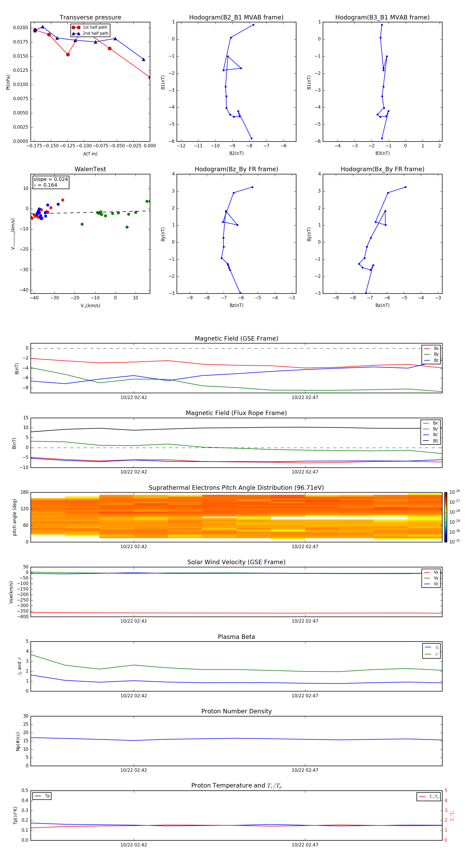Click the 'Solar Wind Velocity (GSE Frame)' title
This screenshot has width=473, height=868.
[236, 562]
